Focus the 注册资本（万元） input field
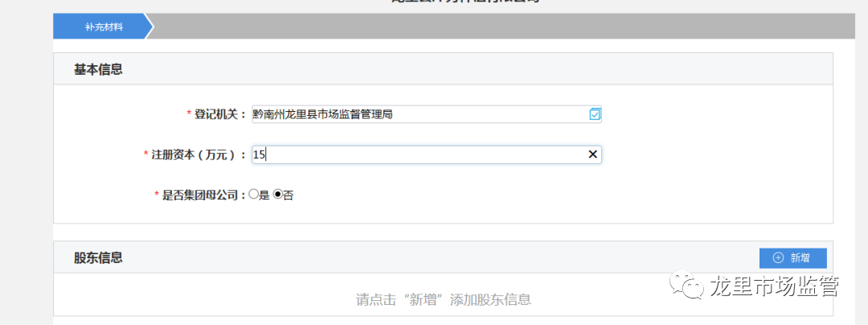The image size is (868, 325). [426, 154]
